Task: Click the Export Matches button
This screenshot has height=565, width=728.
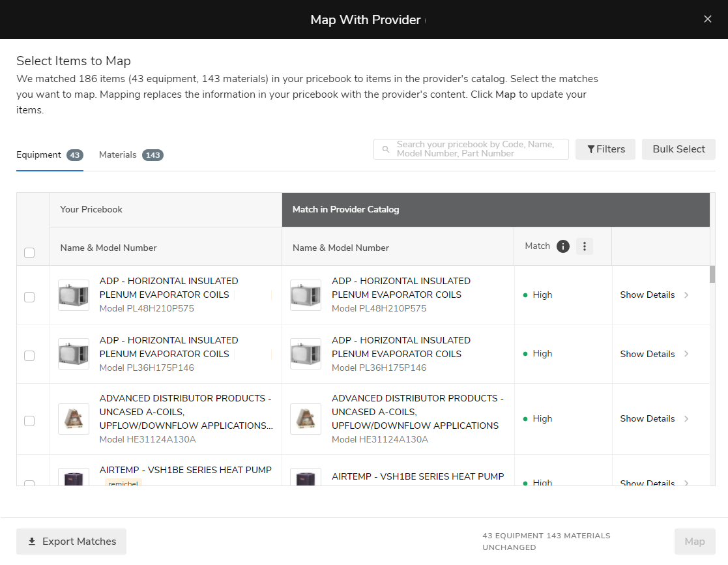Action: click(71, 541)
